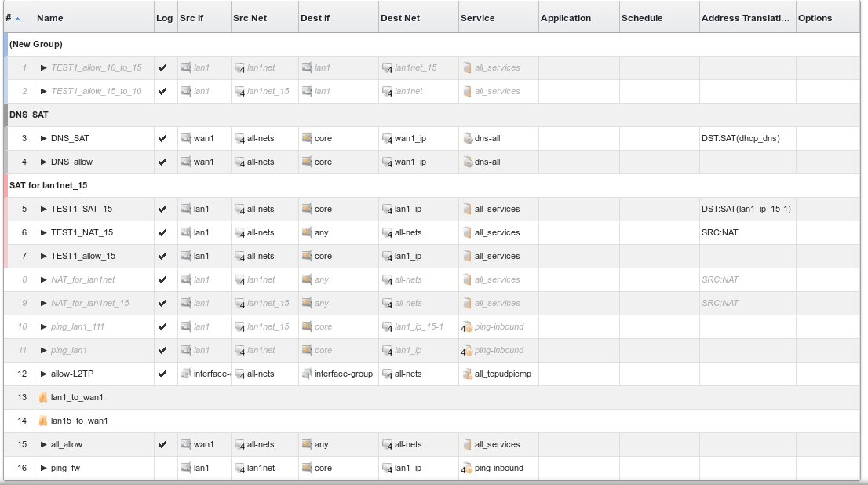Click the dns-all service icon in DNS_SAT row
Viewport: 868px width, 485px height.
(x=467, y=139)
